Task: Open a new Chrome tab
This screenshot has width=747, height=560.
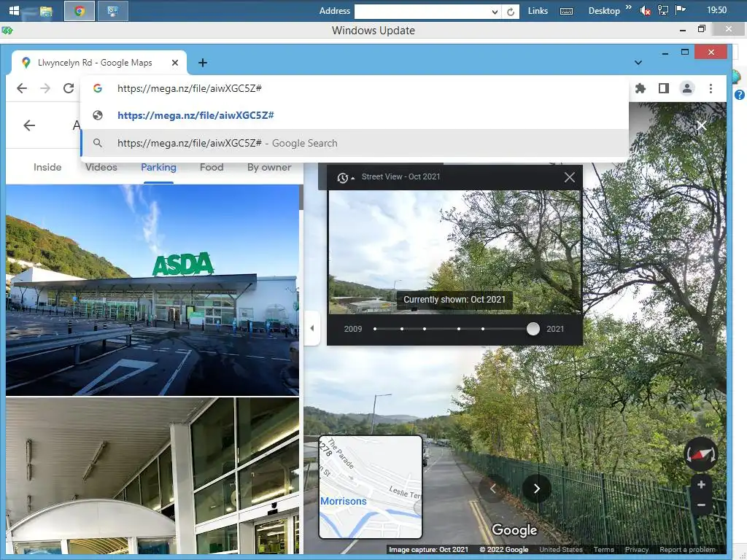Action: click(203, 63)
